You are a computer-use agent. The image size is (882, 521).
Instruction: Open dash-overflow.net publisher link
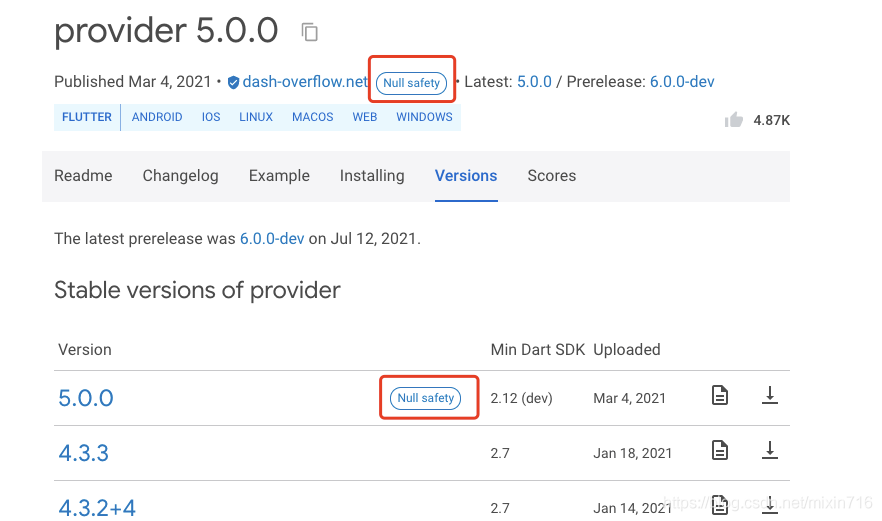pos(305,82)
